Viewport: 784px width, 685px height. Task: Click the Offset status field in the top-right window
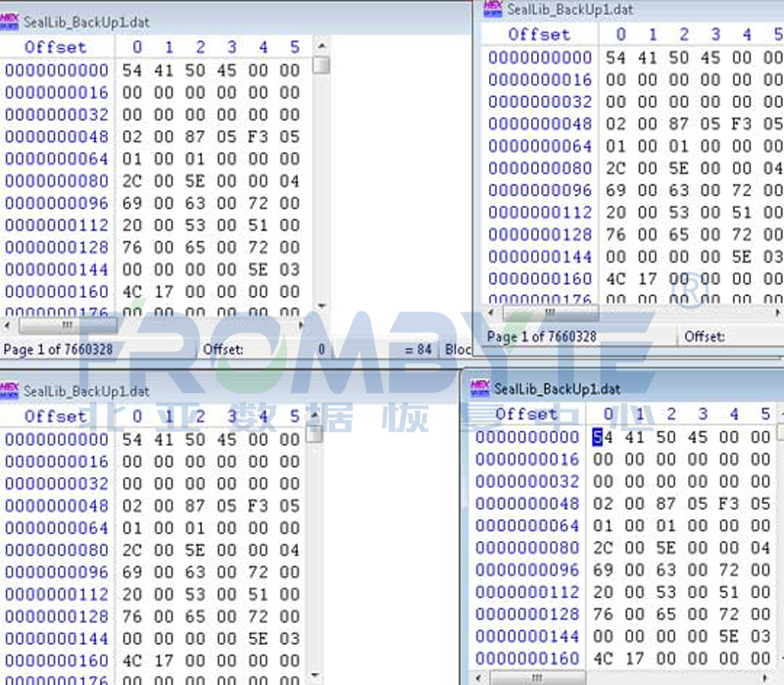pyautogui.click(x=705, y=336)
